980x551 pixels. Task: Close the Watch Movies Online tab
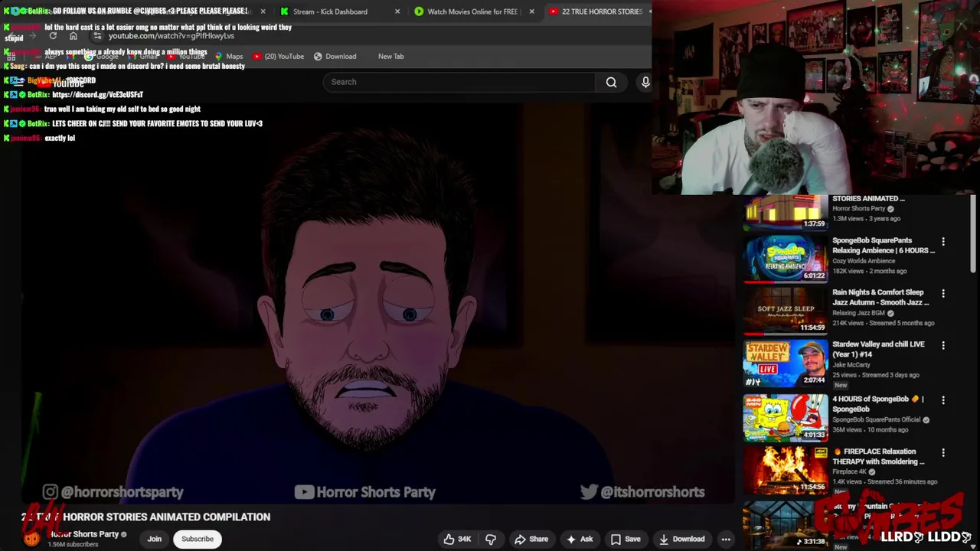[x=532, y=11]
